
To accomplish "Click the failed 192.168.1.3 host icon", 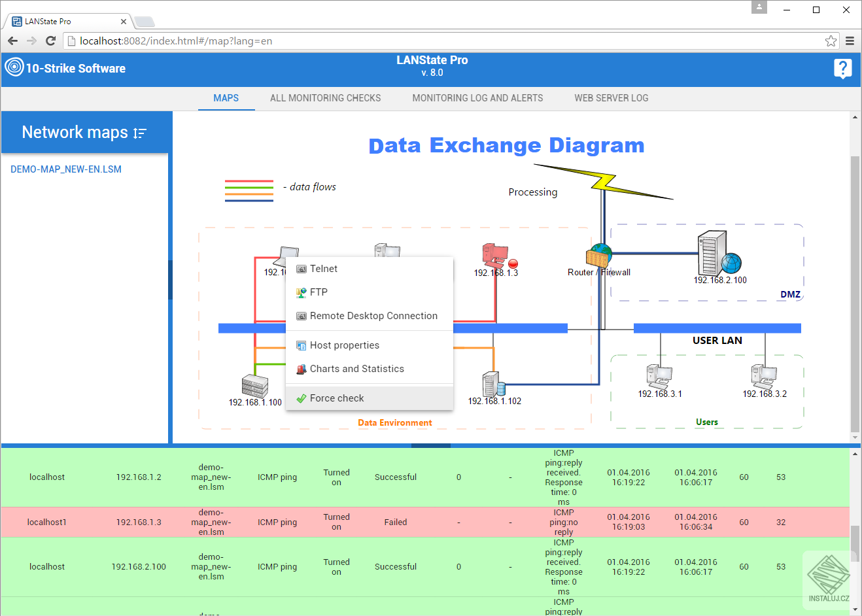I will [494, 255].
